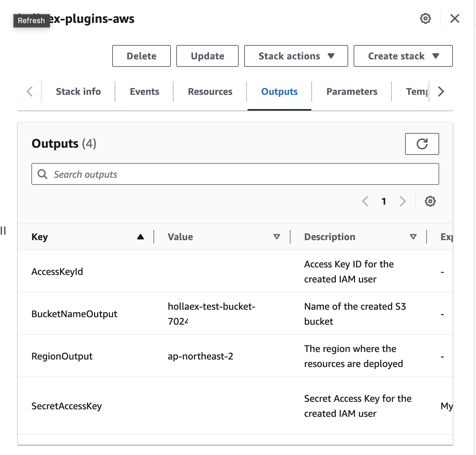Screen dimensions: 476x455
Task: Go to next outputs page arrow
Action: click(x=403, y=201)
